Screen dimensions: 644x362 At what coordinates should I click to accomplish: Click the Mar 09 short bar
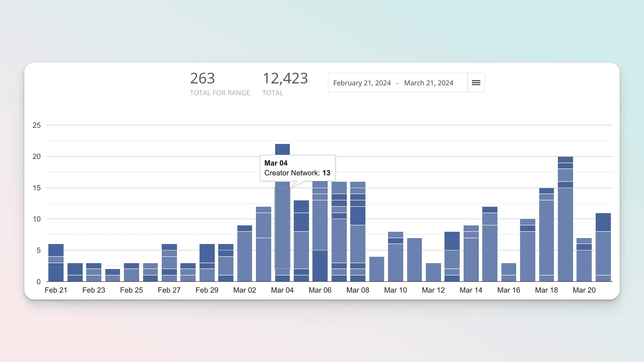(376, 269)
